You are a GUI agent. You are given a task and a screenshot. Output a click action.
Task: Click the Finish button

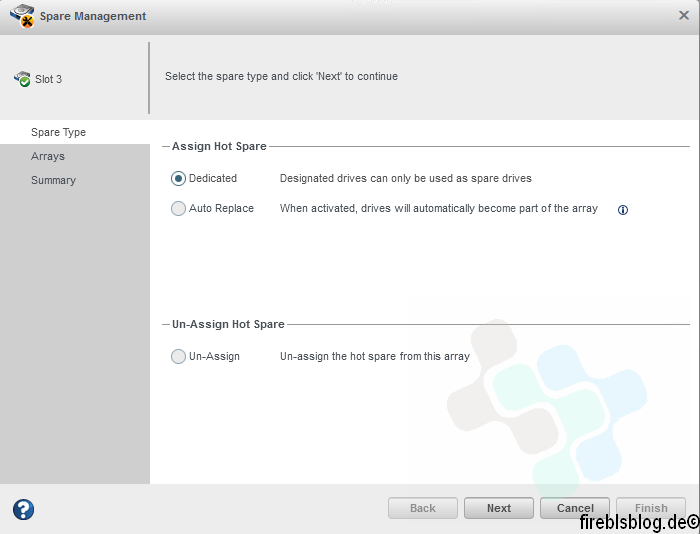[x=651, y=508]
